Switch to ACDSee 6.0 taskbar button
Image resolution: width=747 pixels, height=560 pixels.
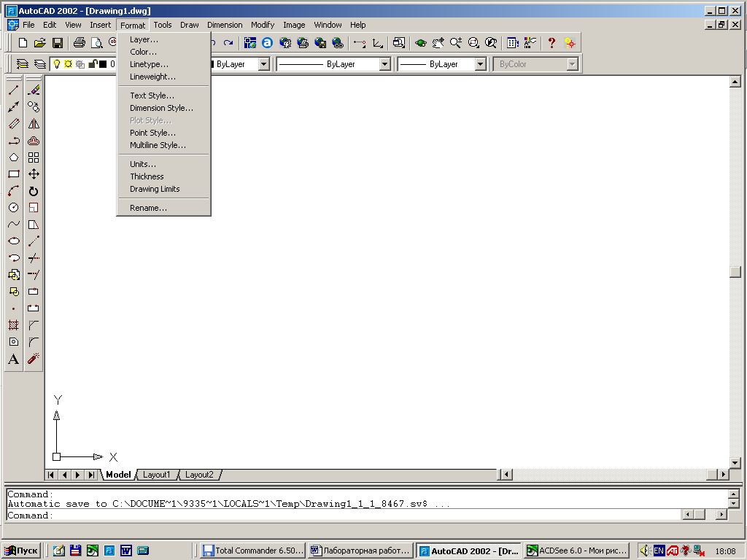pos(576,551)
